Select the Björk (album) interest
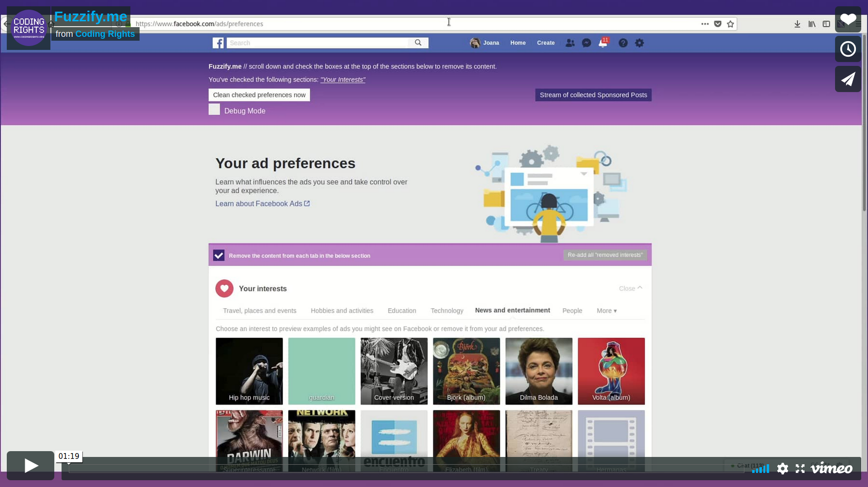The image size is (868, 487). 466,371
